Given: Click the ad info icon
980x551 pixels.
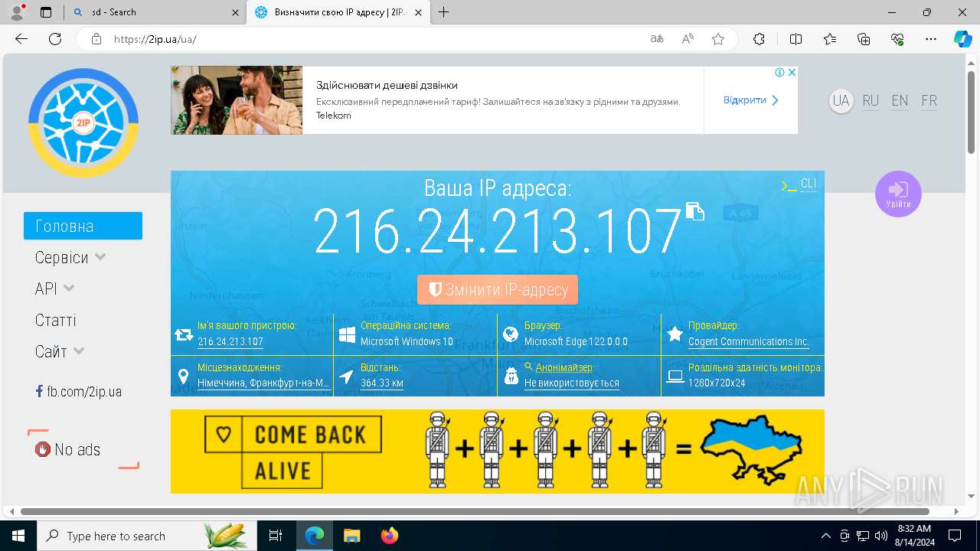Looking at the screenshot, I should coord(779,72).
